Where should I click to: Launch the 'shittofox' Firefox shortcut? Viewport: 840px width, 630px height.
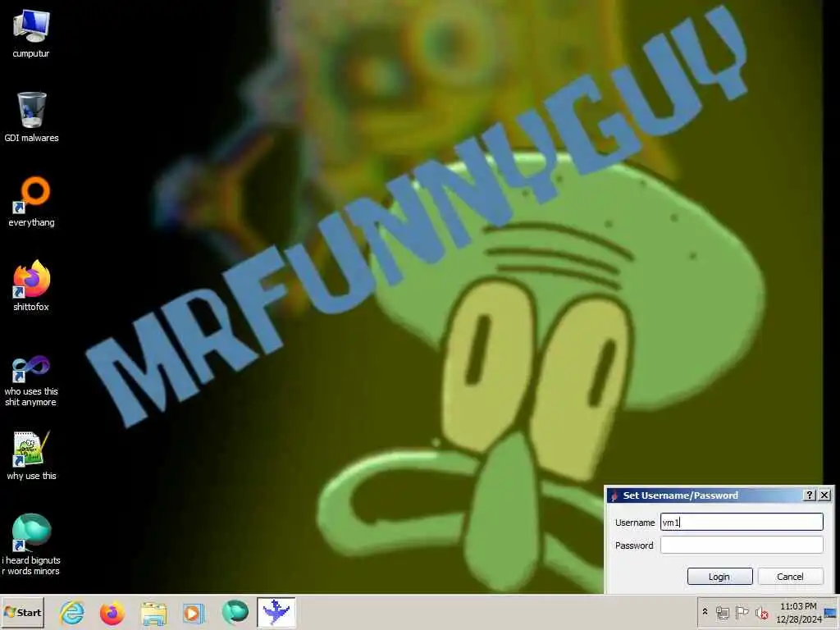[31, 286]
